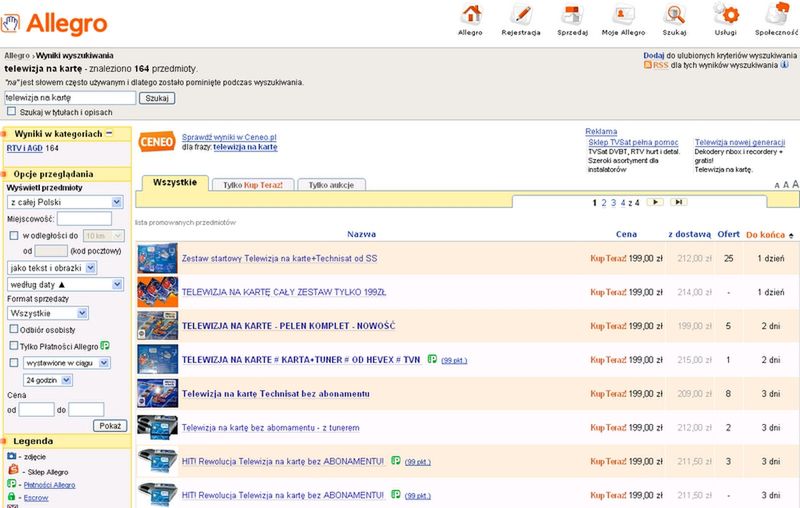
Task: Select the largest font size A
Action: (795, 184)
